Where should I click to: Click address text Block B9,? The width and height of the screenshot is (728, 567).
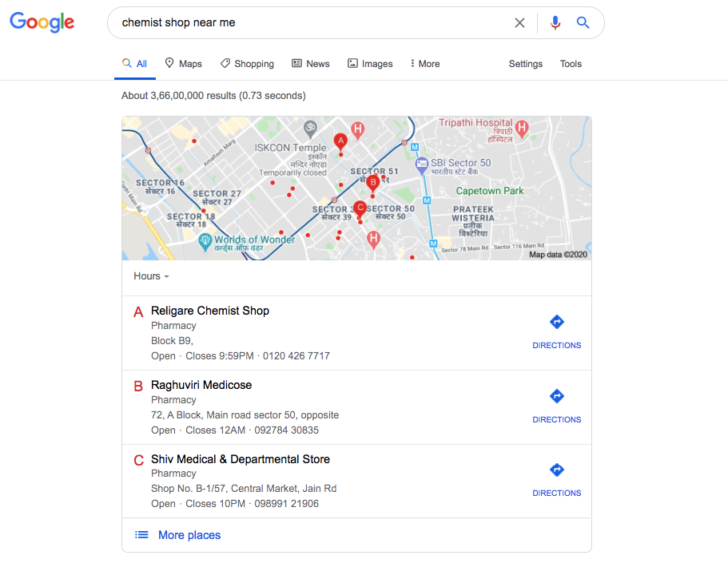coord(172,340)
